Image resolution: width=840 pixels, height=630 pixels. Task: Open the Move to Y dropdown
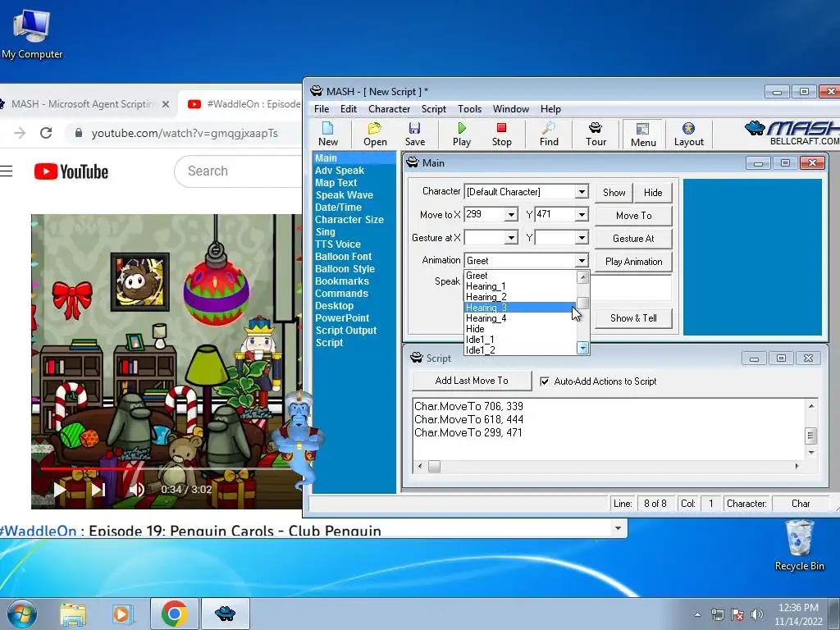[582, 215]
